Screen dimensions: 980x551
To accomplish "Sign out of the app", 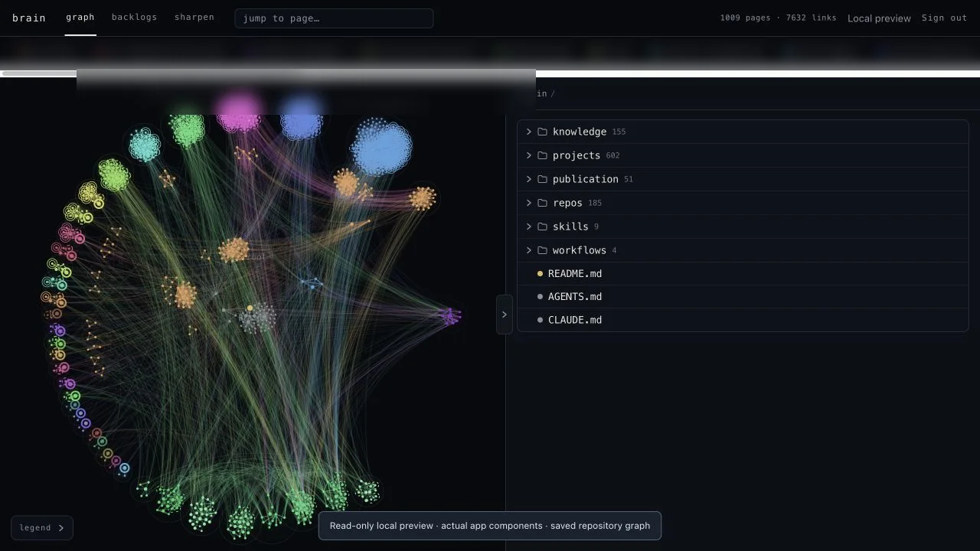I will coord(944,18).
